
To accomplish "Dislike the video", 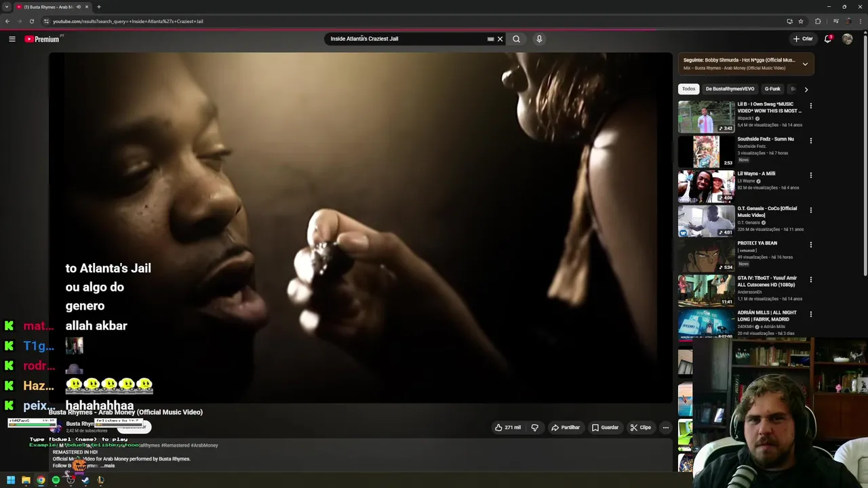I will pos(534,428).
